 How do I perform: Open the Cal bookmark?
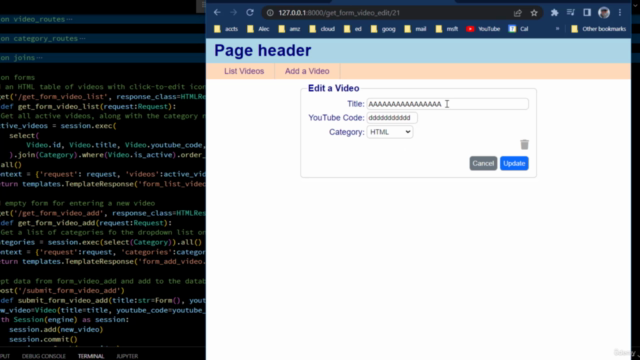click(x=518, y=29)
